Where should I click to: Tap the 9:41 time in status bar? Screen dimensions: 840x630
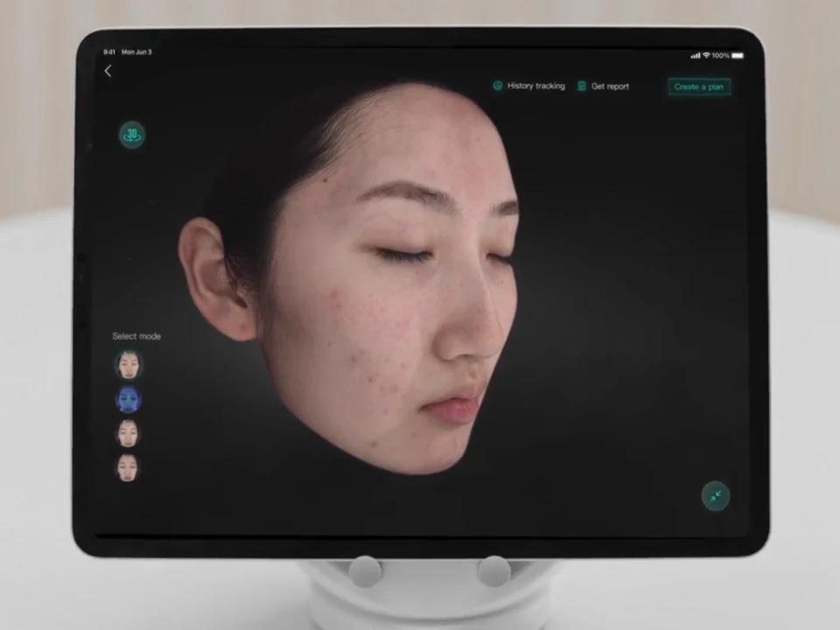109,52
